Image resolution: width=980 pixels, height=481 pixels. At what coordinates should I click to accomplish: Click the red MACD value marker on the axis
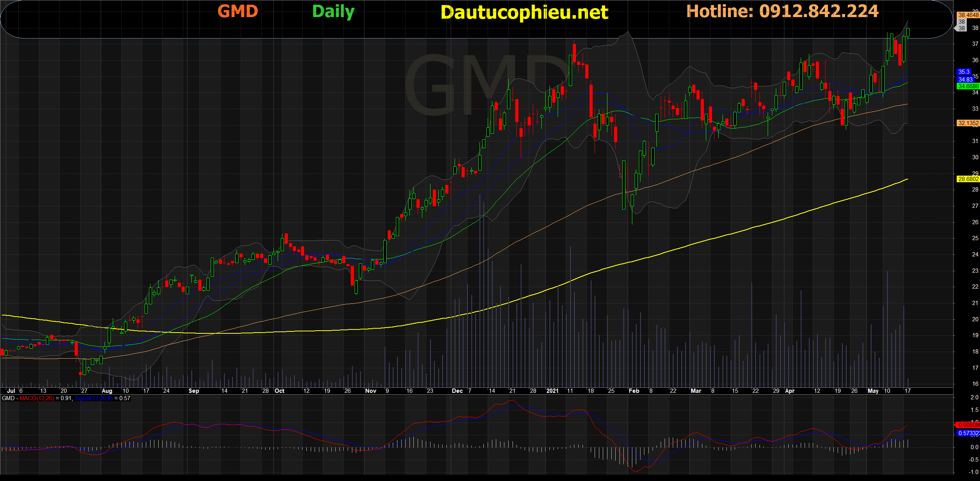[968, 425]
